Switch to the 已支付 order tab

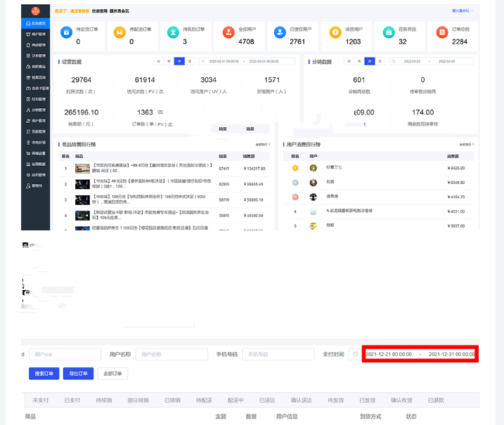[x=72, y=400]
